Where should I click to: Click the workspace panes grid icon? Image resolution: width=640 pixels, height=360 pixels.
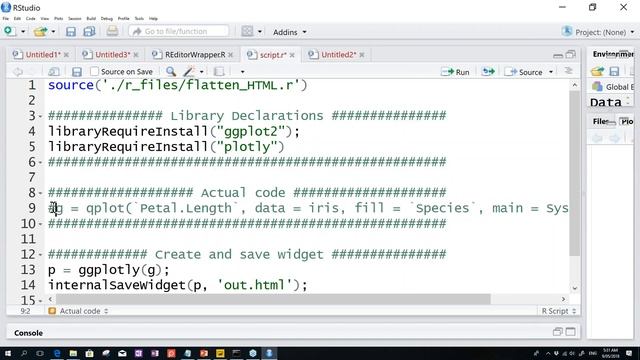(247, 31)
